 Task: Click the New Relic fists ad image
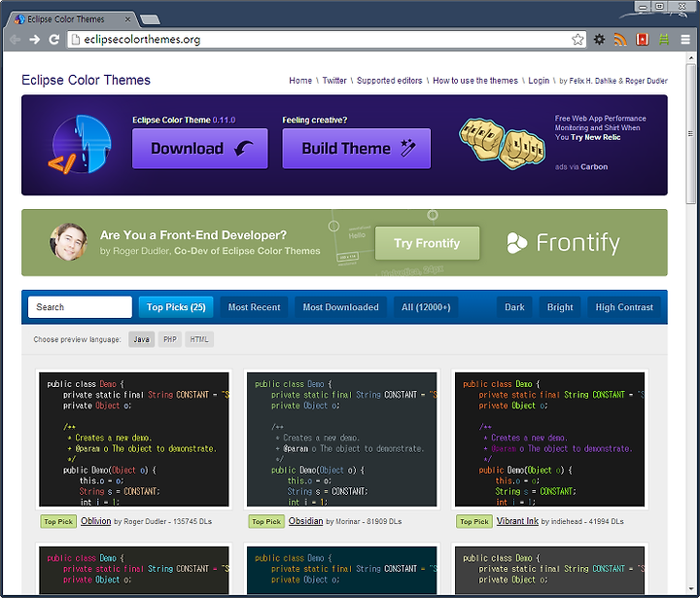pyautogui.click(x=503, y=143)
